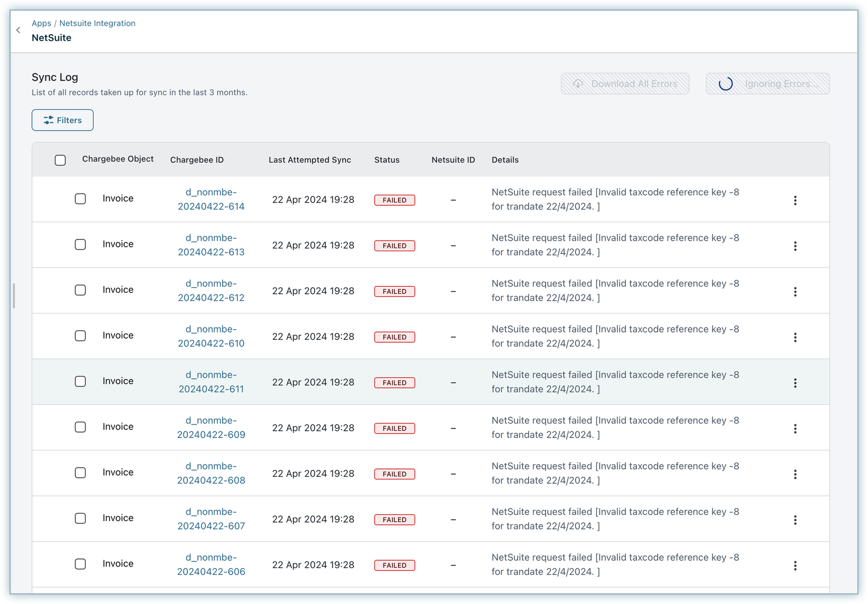The height and width of the screenshot is (604, 868).
Task: Open row actions for invoice 20240422-612
Action: coord(795,292)
